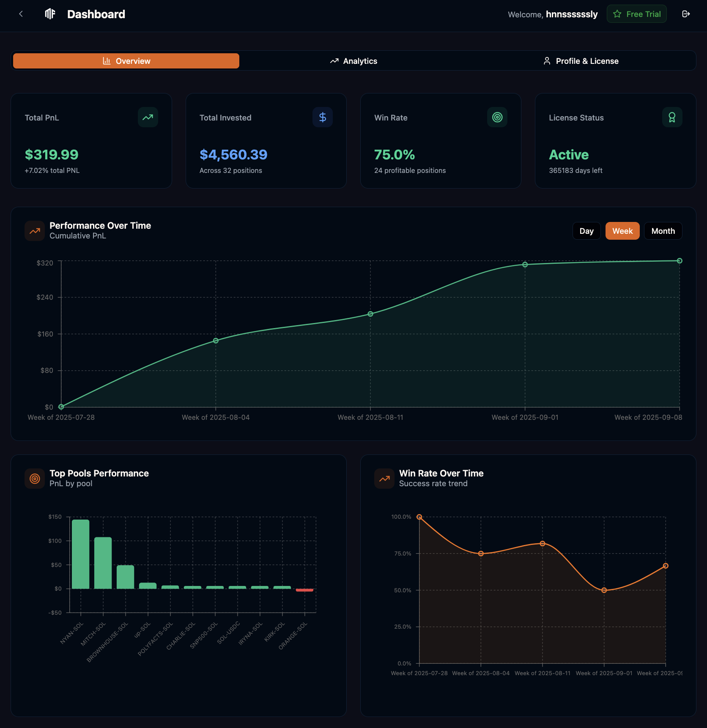Click the Win Rate Over Time trend icon

click(x=384, y=478)
